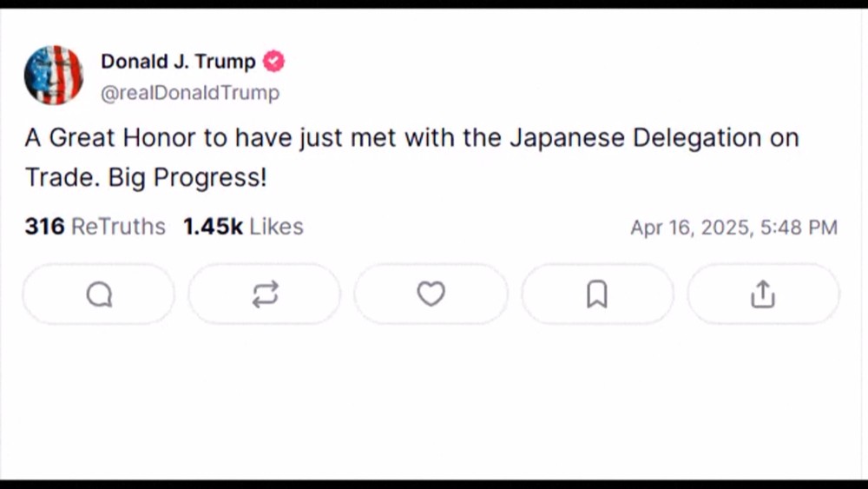
Task: Click the Donald J. Trump display name
Action: pos(178,62)
